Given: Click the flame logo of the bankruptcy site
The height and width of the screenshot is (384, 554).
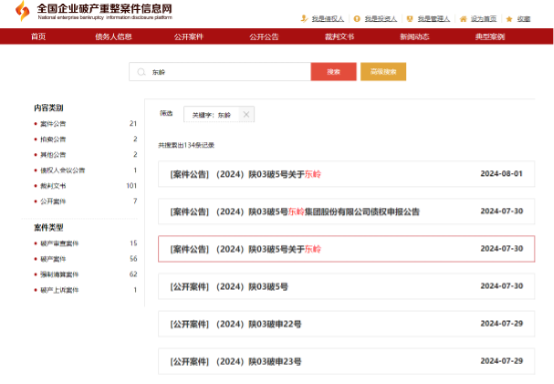Looking at the screenshot, I should click(22, 11).
